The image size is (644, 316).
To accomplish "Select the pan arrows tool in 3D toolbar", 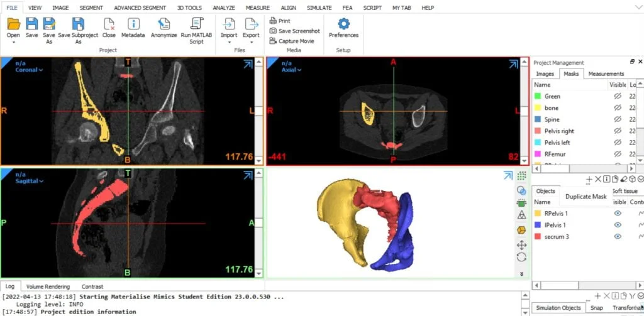I will (x=521, y=245).
